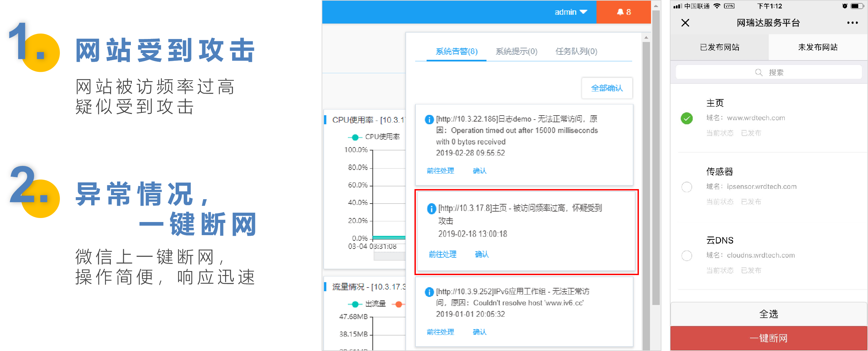Click info icon on IPv6应用工作组 alert
Screen dimensions: 868x351
[429, 292]
